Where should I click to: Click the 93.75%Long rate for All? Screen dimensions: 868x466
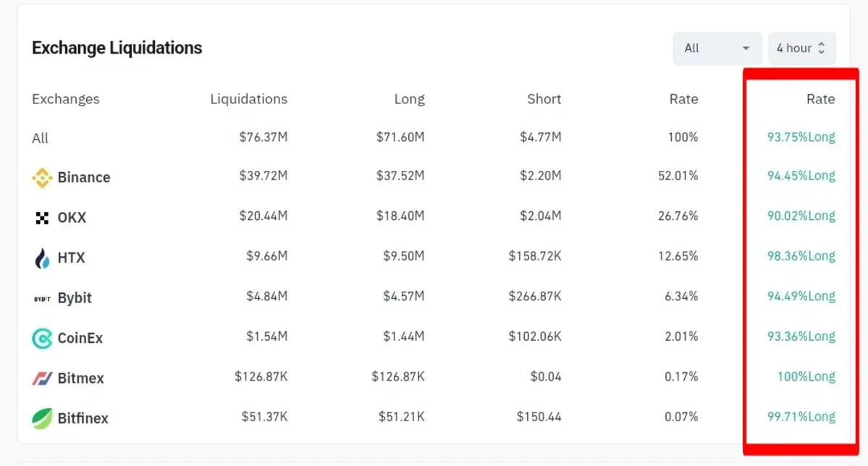pos(801,137)
